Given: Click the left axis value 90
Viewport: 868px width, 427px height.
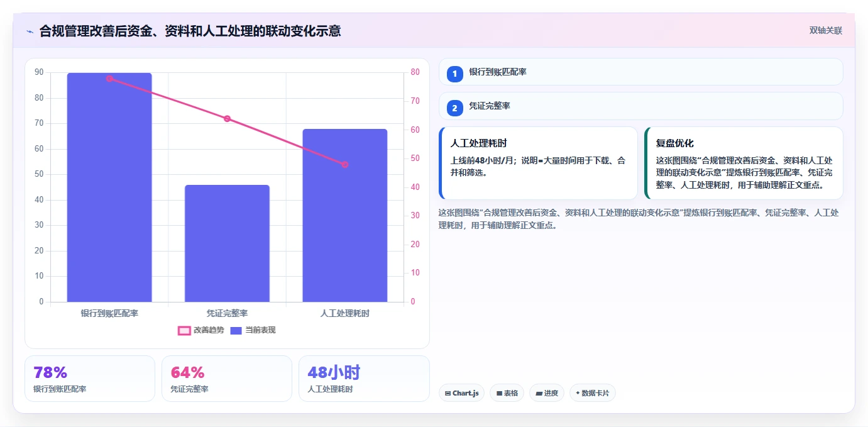Looking at the screenshot, I should pyautogui.click(x=39, y=72).
